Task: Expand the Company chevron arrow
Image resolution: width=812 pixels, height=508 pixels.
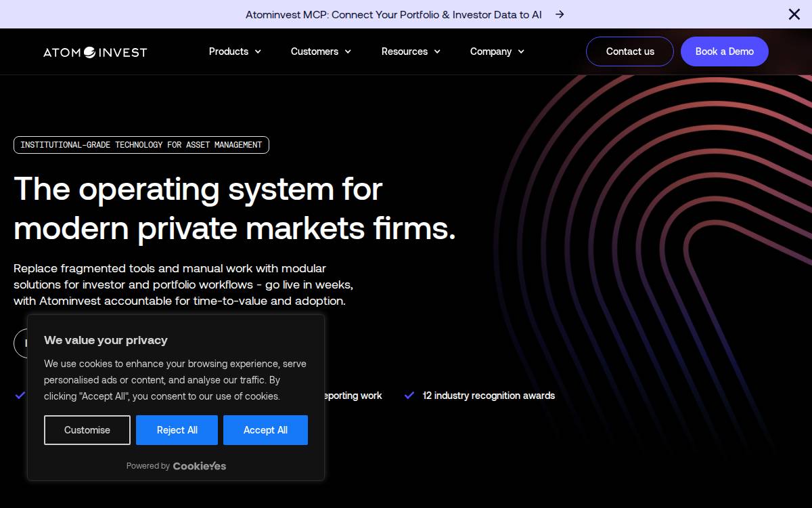Action: pyautogui.click(x=521, y=51)
